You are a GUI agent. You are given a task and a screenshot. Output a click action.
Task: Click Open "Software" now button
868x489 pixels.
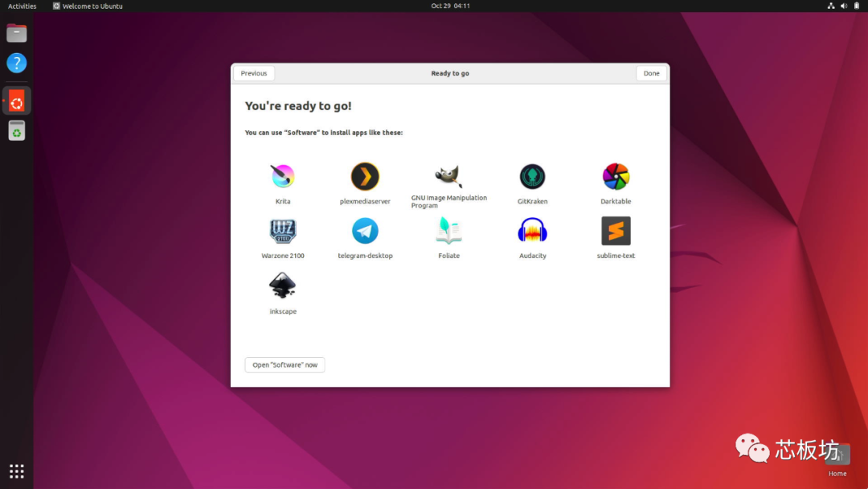pyautogui.click(x=285, y=365)
